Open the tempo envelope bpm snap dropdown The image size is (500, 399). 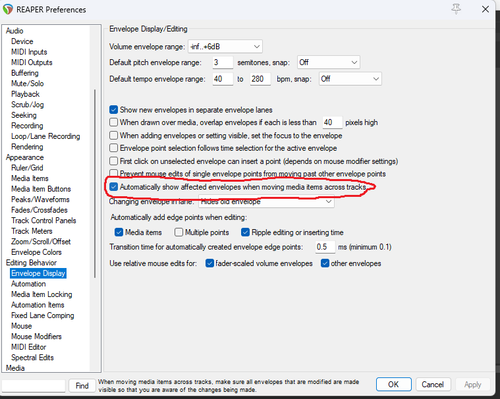(x=350, y=79)
